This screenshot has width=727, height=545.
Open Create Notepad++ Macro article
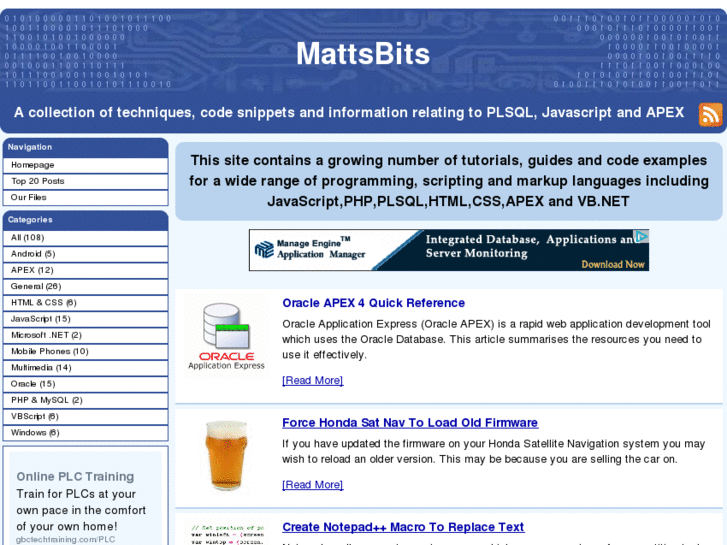(x=403, y=527)
